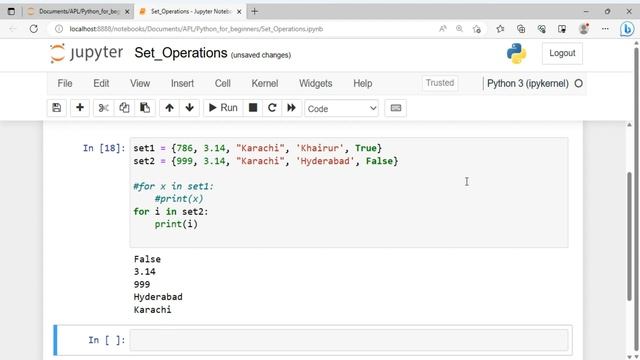Save the notebook with the floppy disk icon
The width and height of the screenshot is (640, 360).
click(57, 108)
